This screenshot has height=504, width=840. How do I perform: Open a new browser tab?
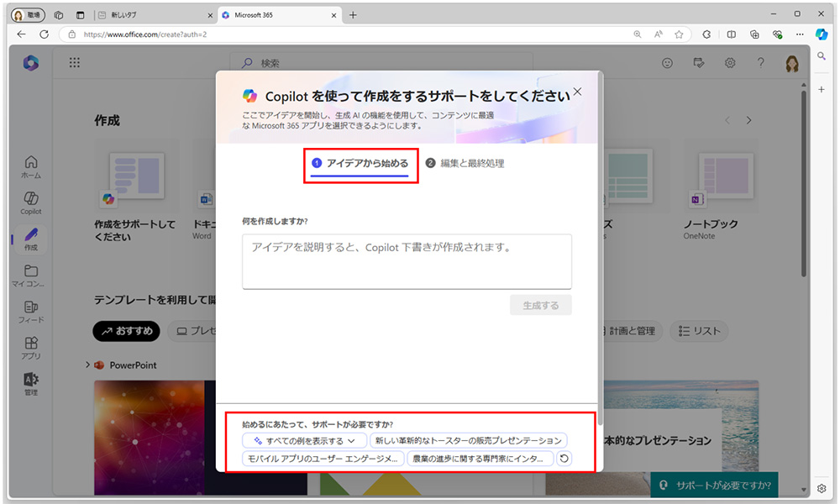tap(353, 15)
